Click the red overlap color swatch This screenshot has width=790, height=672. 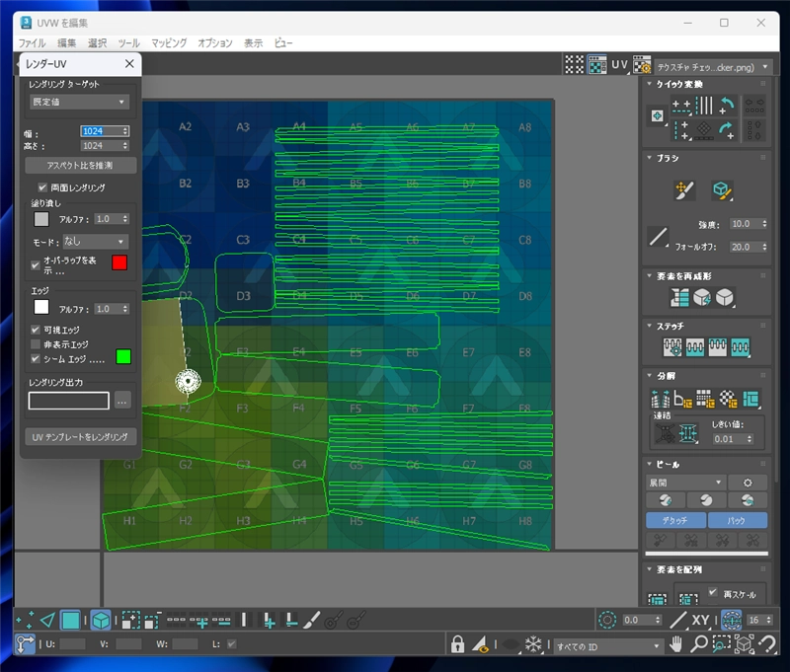point(119,262)
